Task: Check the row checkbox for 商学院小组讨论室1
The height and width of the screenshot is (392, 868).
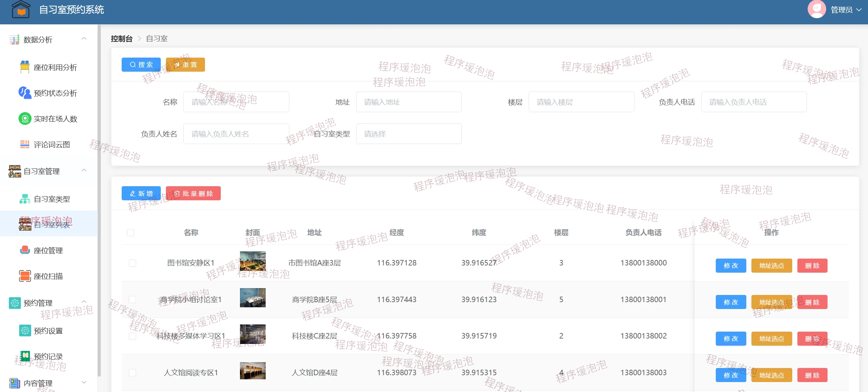Action: pos(132,300)
